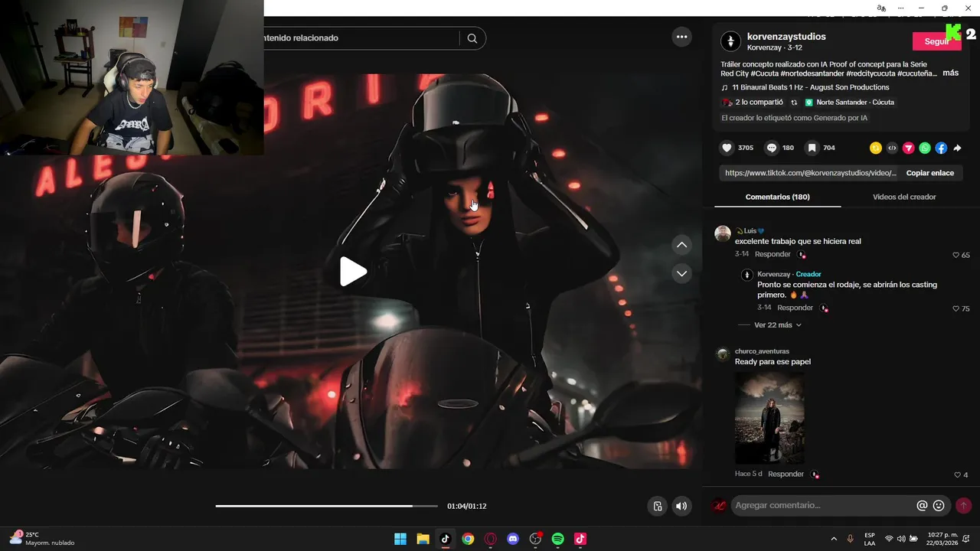Click the churco_aventuras username
980x551 pixels.
[762, 351]
